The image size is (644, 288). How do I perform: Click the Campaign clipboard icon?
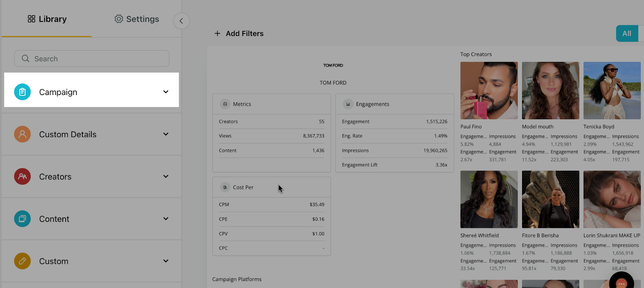click(23, 92)
